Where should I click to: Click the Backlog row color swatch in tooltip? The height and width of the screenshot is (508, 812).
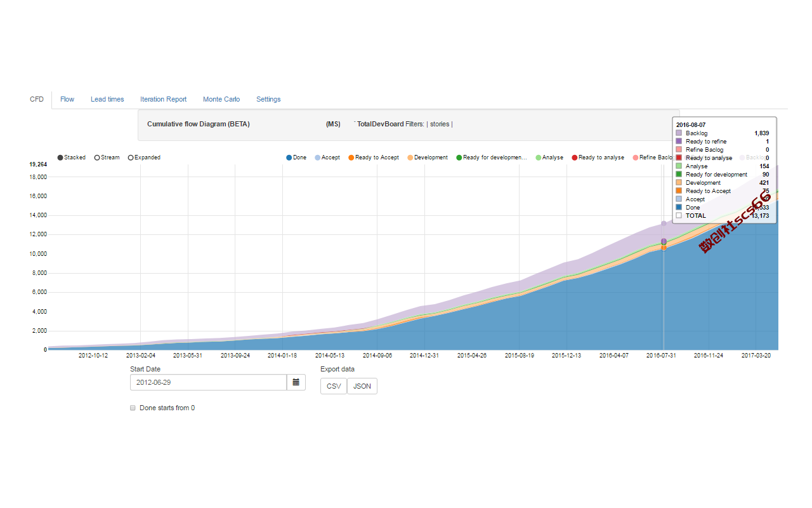(679, 133)
